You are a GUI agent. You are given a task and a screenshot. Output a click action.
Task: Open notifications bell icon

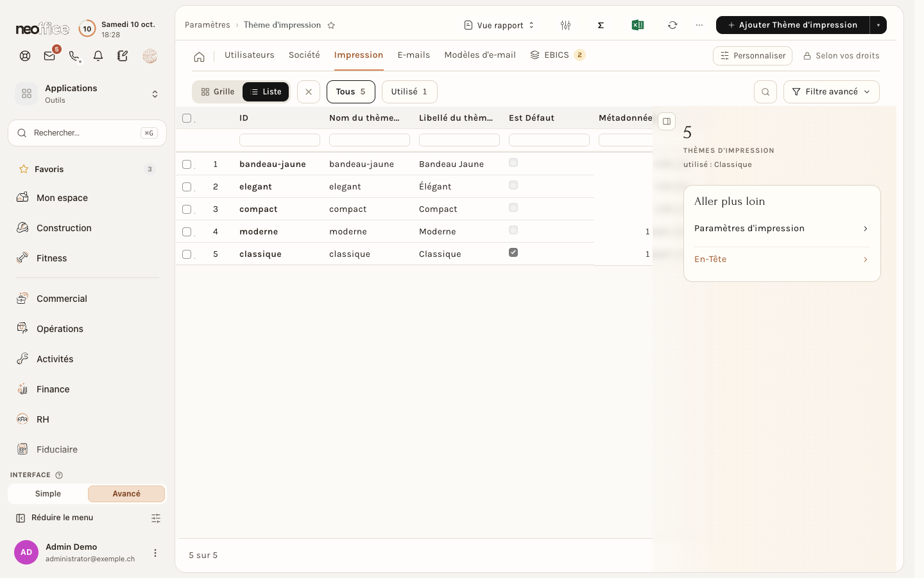[x=98, y=56]
